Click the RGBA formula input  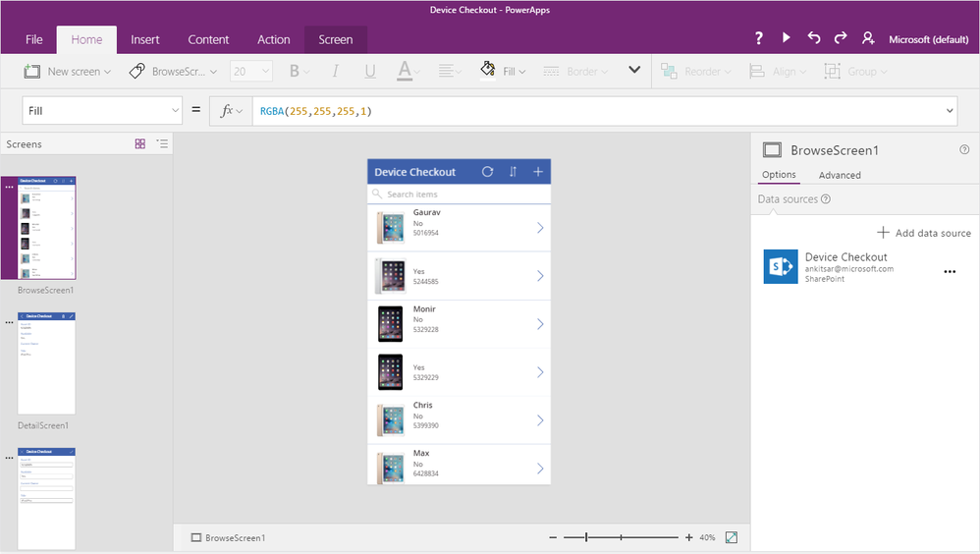(x=598, y=111)
